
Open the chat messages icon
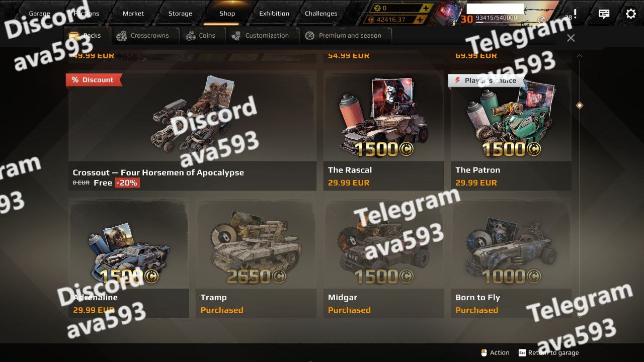pyautogui.click(x=604, y=14)
